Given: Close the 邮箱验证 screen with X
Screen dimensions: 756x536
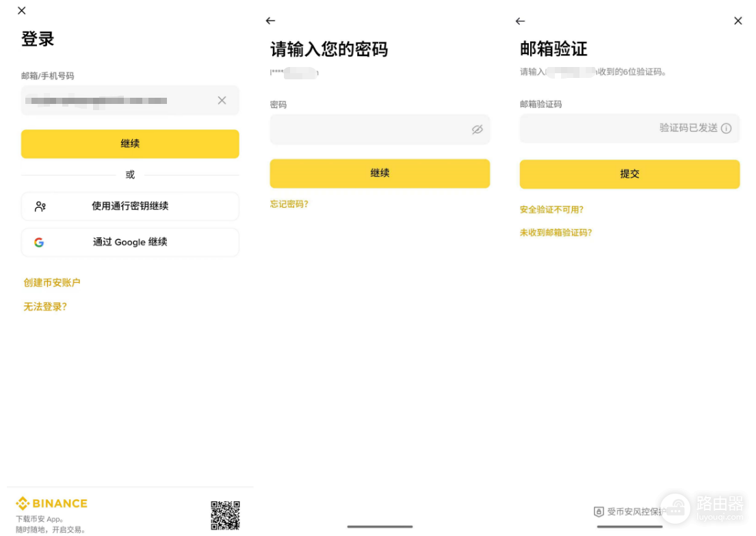Looking at the screenshot, I should pos(738,21).
